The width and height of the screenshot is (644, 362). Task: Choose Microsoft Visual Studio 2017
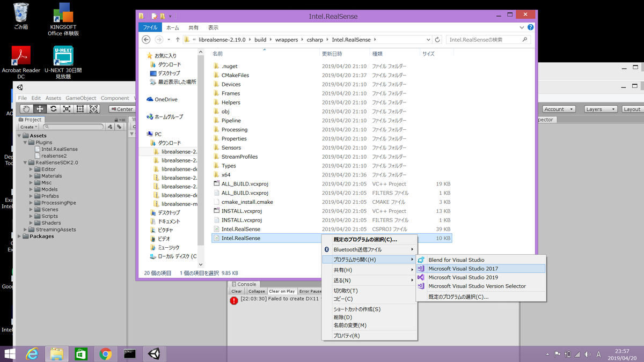pos(480,269)
